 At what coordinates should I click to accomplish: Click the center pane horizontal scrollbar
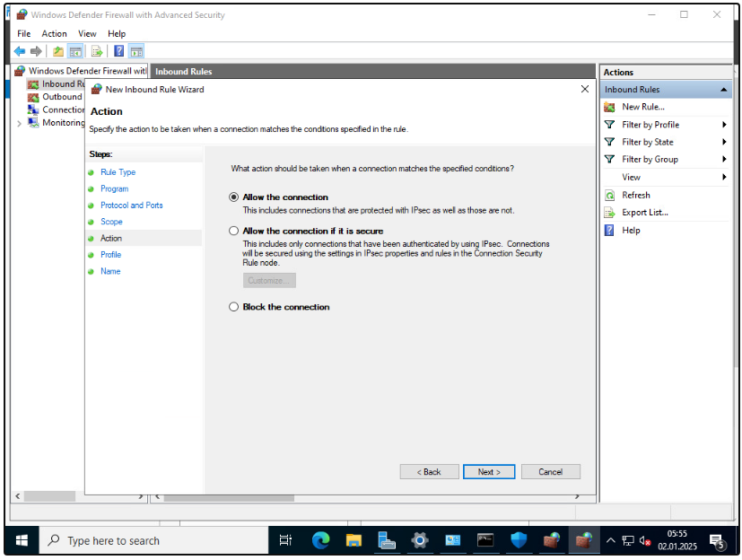click(x=229, y=497)
